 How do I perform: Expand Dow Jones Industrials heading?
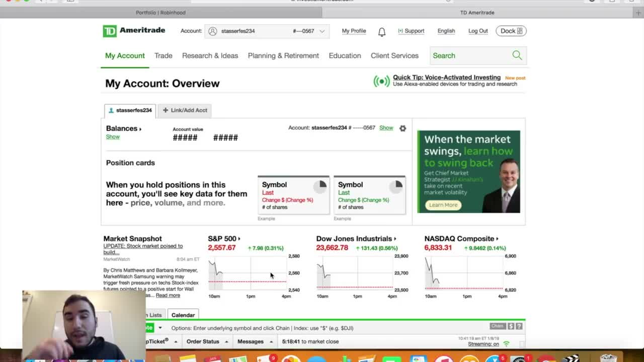click(x=395, y=239)
